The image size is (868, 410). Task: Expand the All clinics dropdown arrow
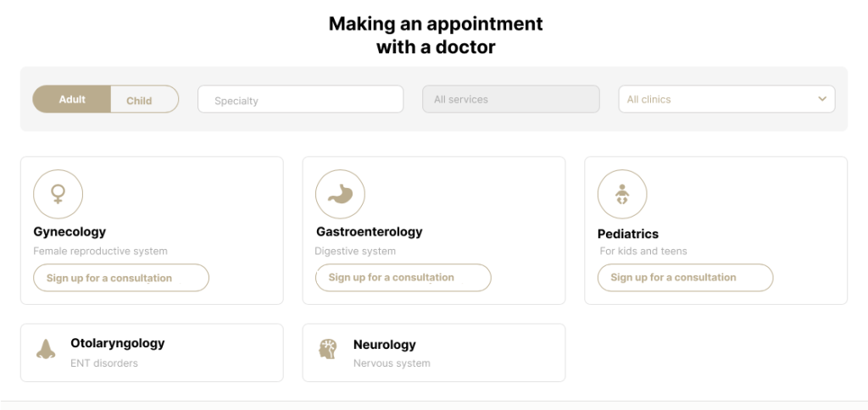[x=822, y=99]
